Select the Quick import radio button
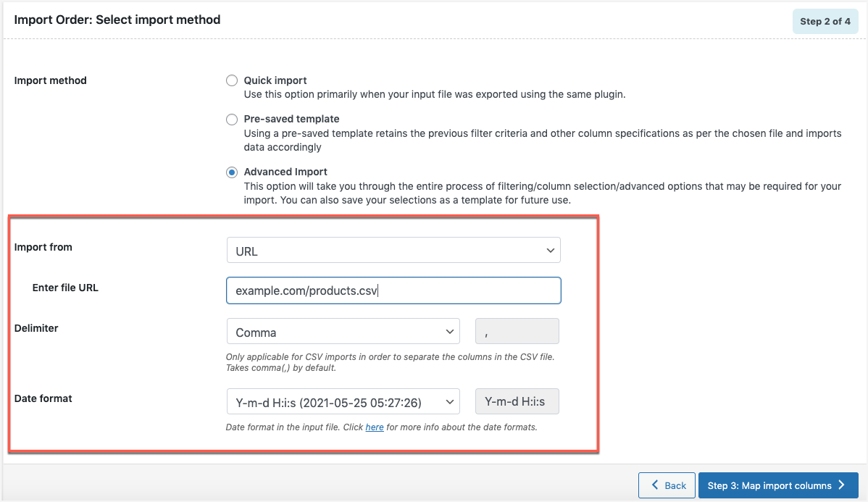This screenshot has height=502, width=868. tap(232, 80)
